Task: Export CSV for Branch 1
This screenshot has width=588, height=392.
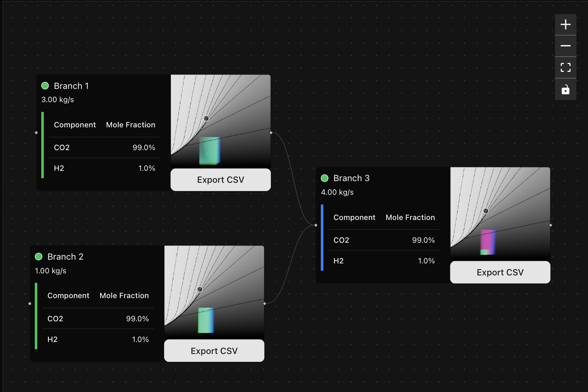Action: coord(220,180)
